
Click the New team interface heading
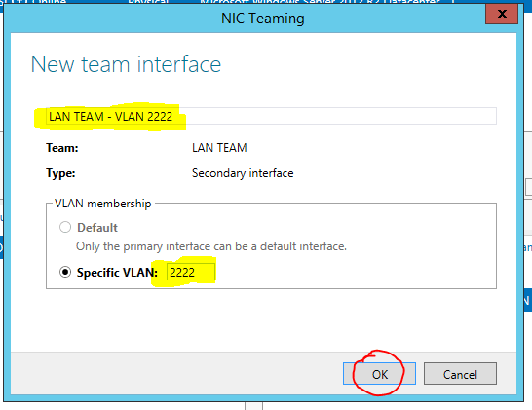pos(126,64)
